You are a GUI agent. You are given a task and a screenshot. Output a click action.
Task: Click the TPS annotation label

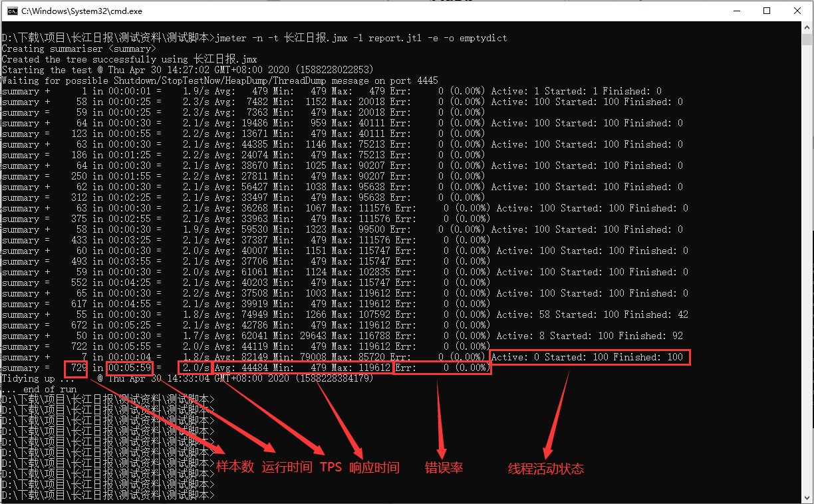pyautogui.click(x=331, y=467)
